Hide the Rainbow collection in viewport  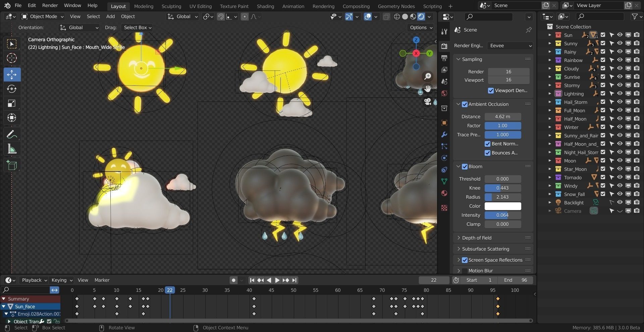620,60
